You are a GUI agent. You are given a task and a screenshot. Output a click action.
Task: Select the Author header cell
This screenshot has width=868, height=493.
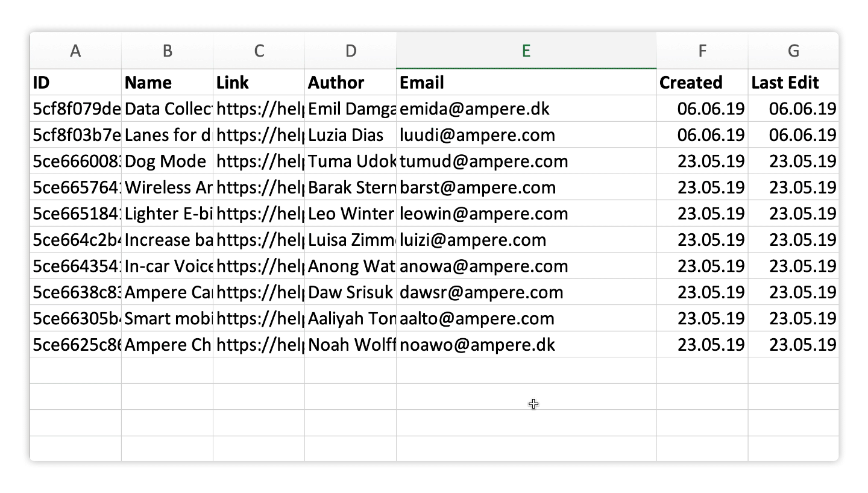[351, 83]
